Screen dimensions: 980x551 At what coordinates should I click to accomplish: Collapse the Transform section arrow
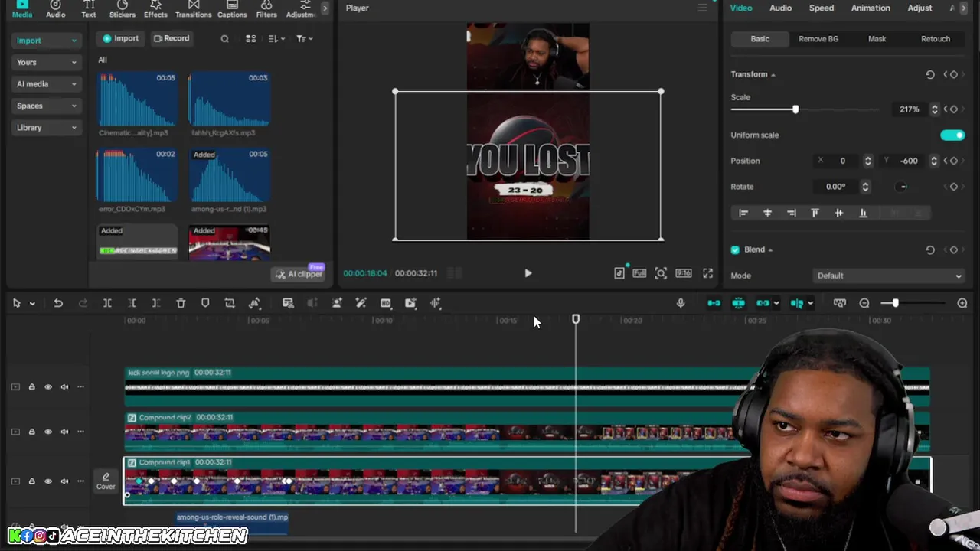click(773, 75)
